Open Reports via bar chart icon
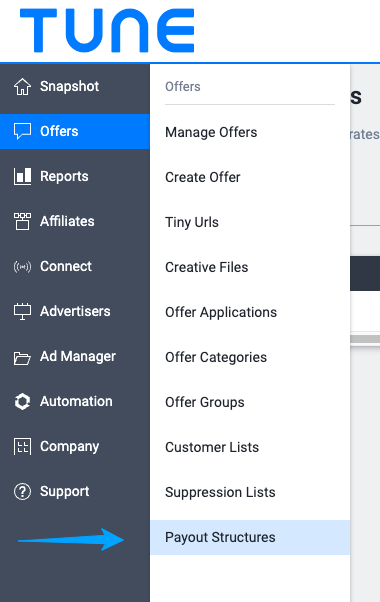The height and width of the screenshot is (602, 380). point(22,176)
